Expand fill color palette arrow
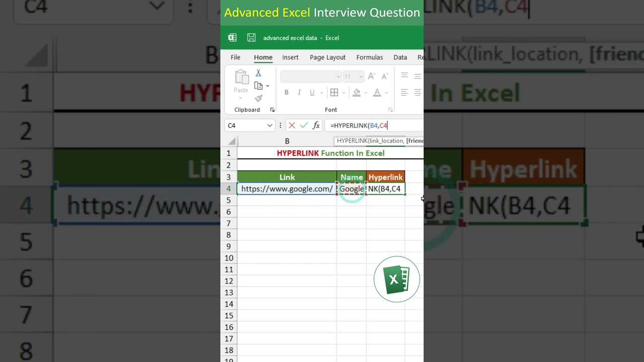The height and width of the screenshot is (362, 644). click(x=365, y=93)
